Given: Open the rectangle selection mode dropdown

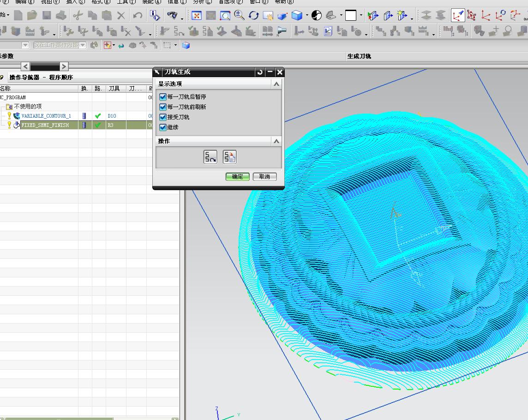Looking at the screenshot, I should (x=175, y=45).
